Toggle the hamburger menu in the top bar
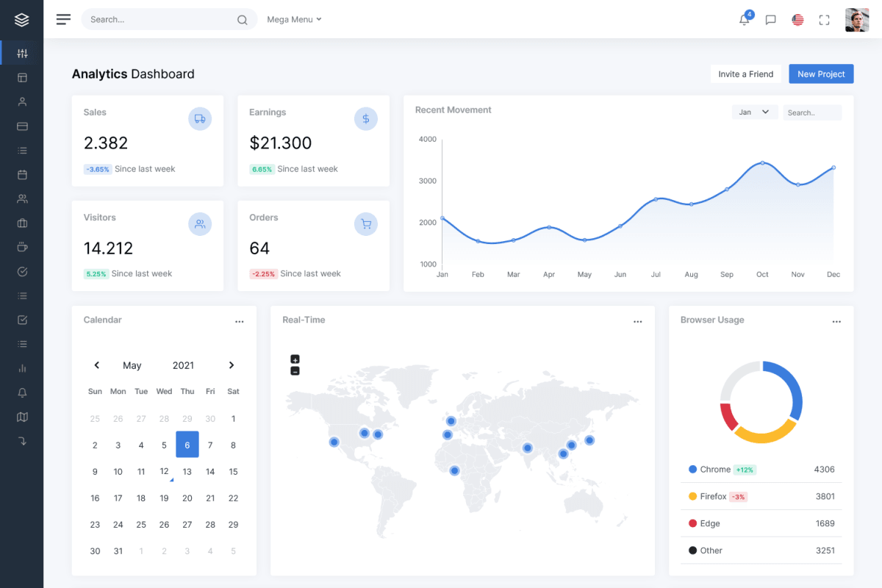 tap(63, 19)
